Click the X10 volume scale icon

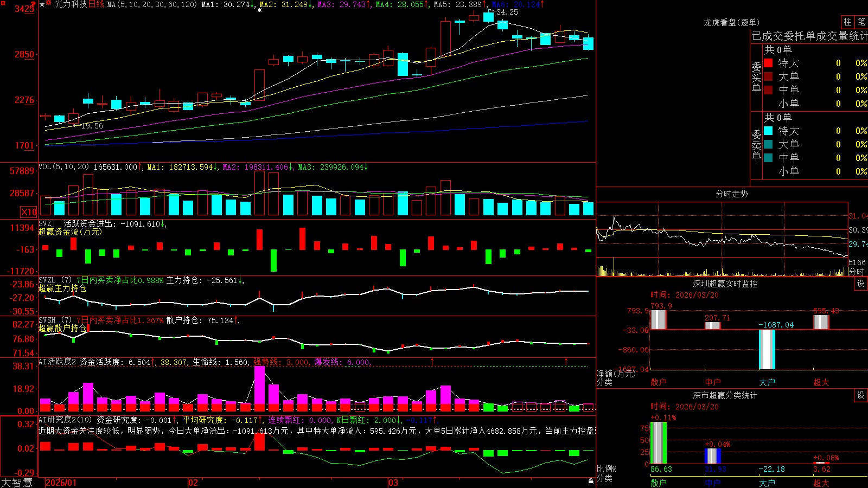tap(29, 212)
